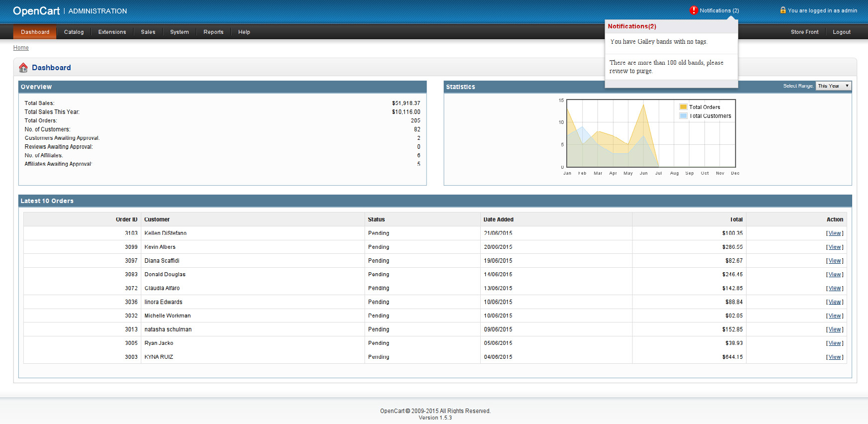Viewport: 868px width, 424px height.
Task: View order 3099 for Kevin Albers
Action: click(835, 247)
